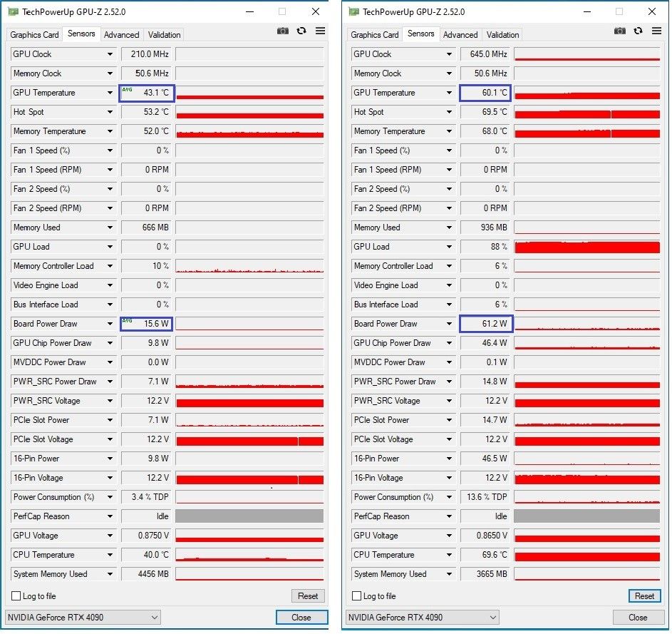Open the hamburger menu in left window
The image size is (672, 634).
321,31
